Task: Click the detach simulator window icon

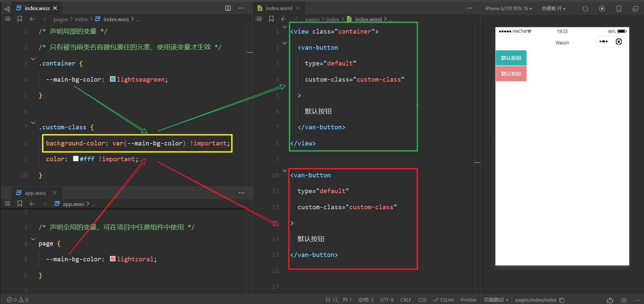Action: click(x=635, y=9)
